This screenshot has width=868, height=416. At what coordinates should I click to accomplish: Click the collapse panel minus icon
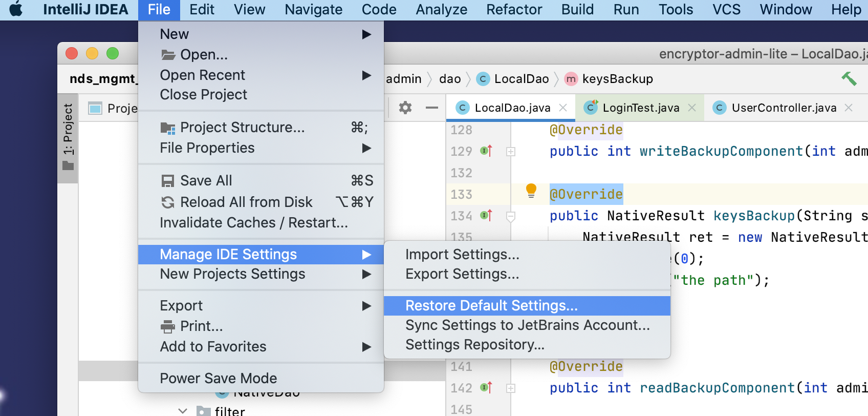tap(432, 108)
